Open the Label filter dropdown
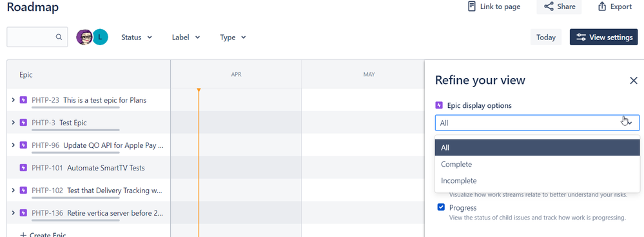The image size is (644, 237). pos(186,37)
